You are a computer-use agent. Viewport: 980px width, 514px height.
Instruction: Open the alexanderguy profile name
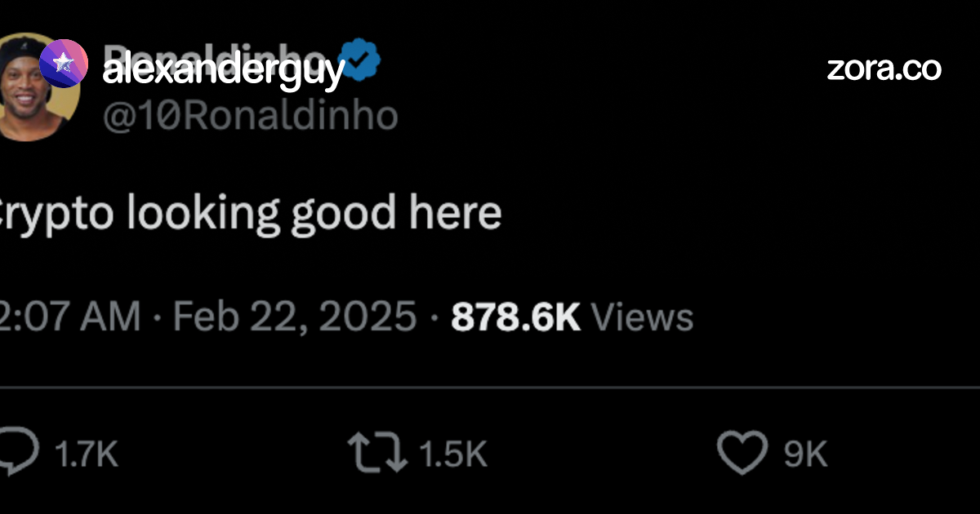click(224, 73)
